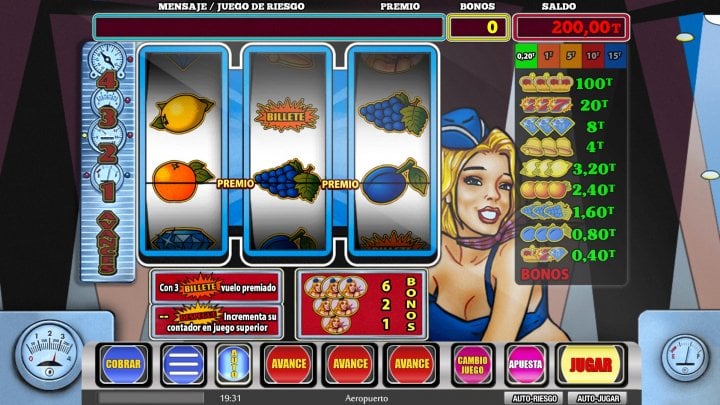Select the yellow 5 bet swatch
The image size is (720, 405).
[x=570, y=56]
